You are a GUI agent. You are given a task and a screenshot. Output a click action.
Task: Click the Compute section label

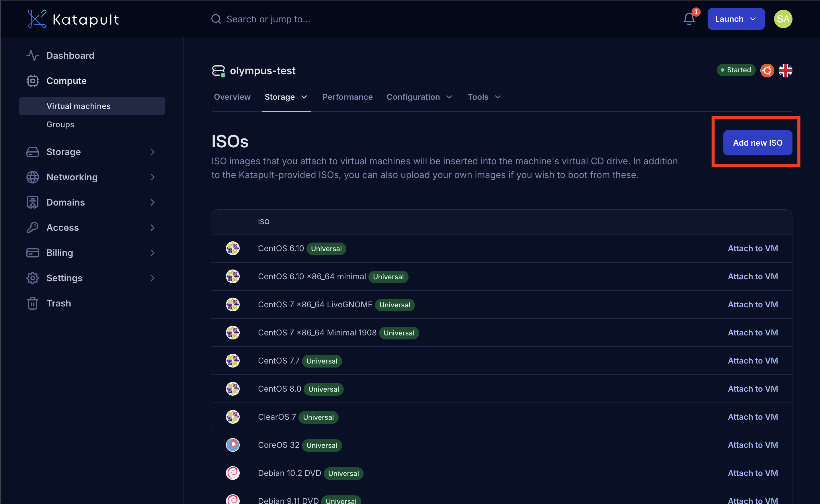[x=66, y=81]
